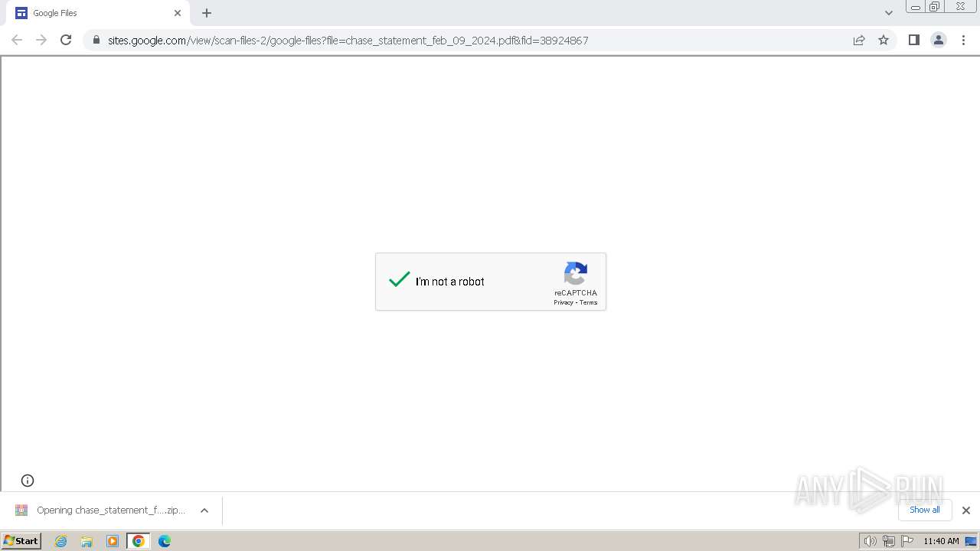Launch Microsoft Edge from taskbar
The height and width of the screenshot is (551, 980).
(x=165, y=541)
